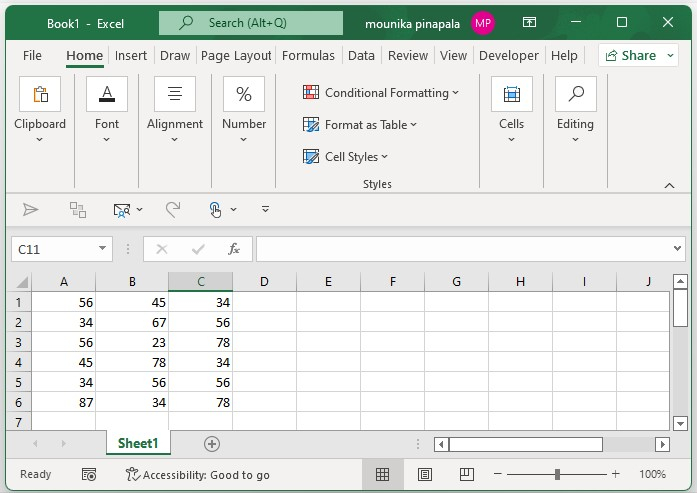Viewport: 697px width, 493px height.
Task: Select Normal view in status bar
Action: (x=382, y=474)
